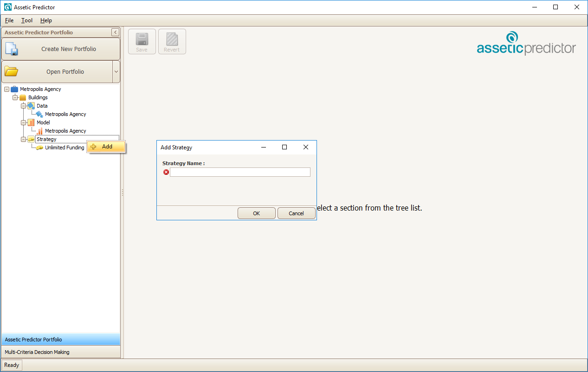This screenshot has width=588, height=372.
Task: Switch to Assetic Predictor Portfolio tab
Action: 61,340
